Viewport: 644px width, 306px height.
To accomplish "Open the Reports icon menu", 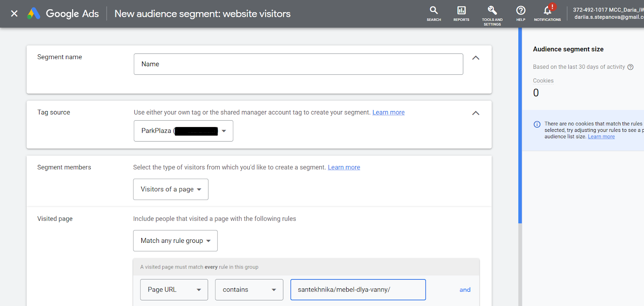I will pos(461,13).
